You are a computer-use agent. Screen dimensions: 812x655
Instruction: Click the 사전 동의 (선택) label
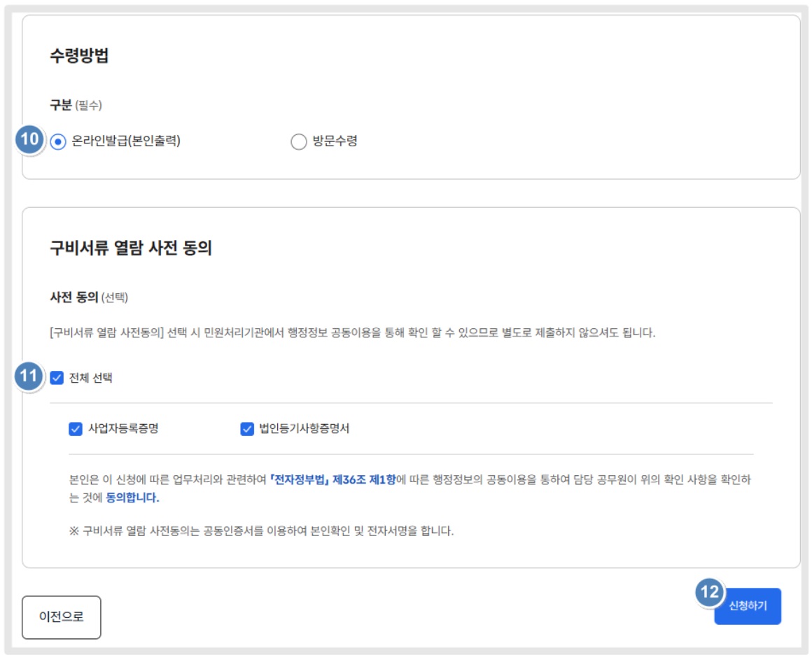click(89, 297)
